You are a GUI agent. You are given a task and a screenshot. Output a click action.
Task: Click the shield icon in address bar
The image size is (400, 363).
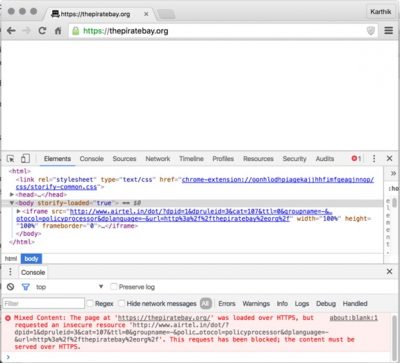371,31
